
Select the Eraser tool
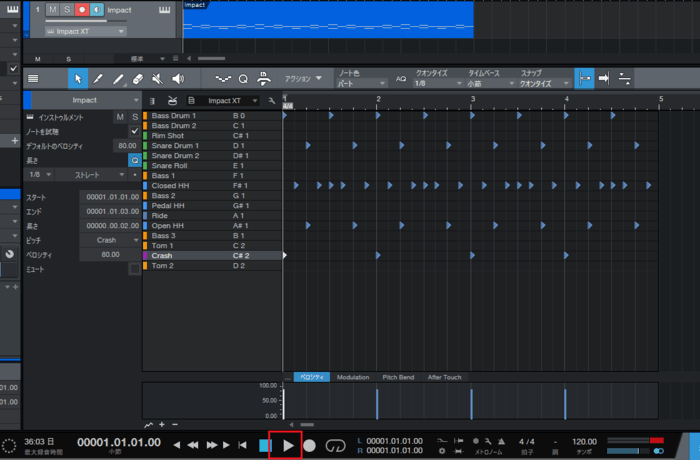coord(138,78)
